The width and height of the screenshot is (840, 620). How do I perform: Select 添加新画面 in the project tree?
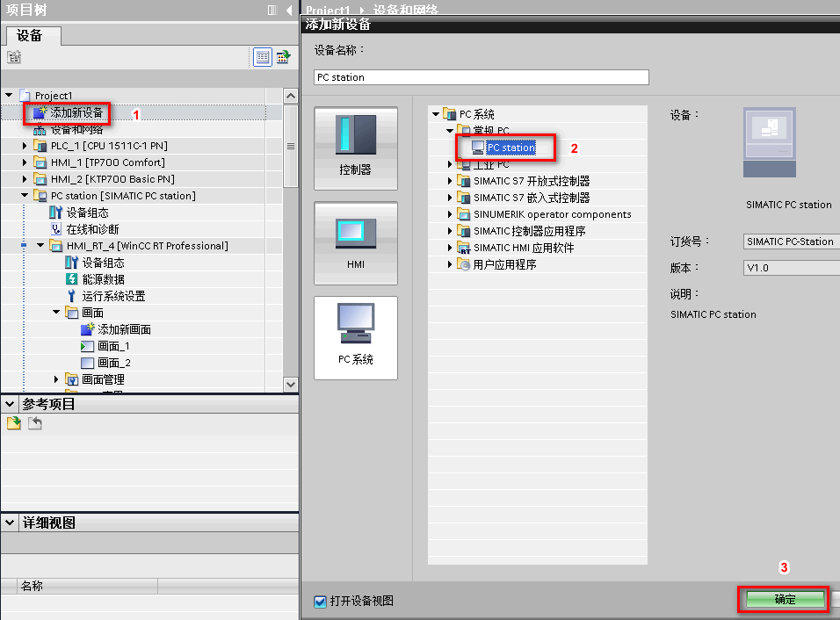click(x=124, y=329)
